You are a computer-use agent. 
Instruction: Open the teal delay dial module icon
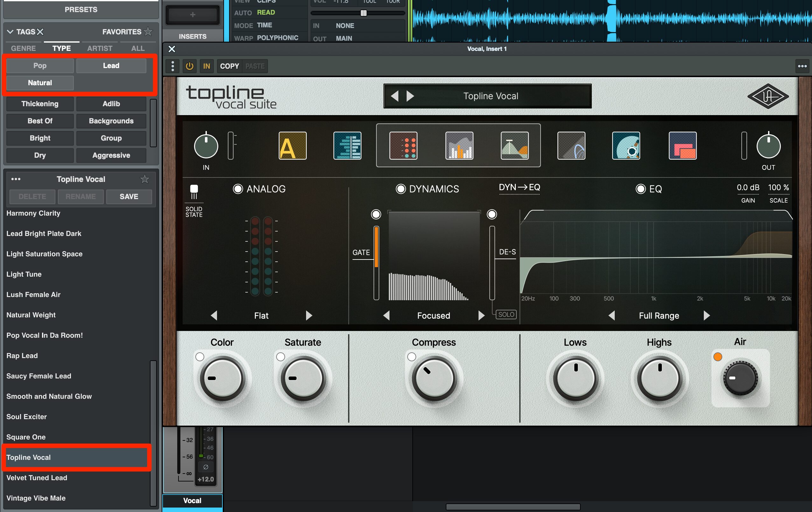[x=626, y=146]
